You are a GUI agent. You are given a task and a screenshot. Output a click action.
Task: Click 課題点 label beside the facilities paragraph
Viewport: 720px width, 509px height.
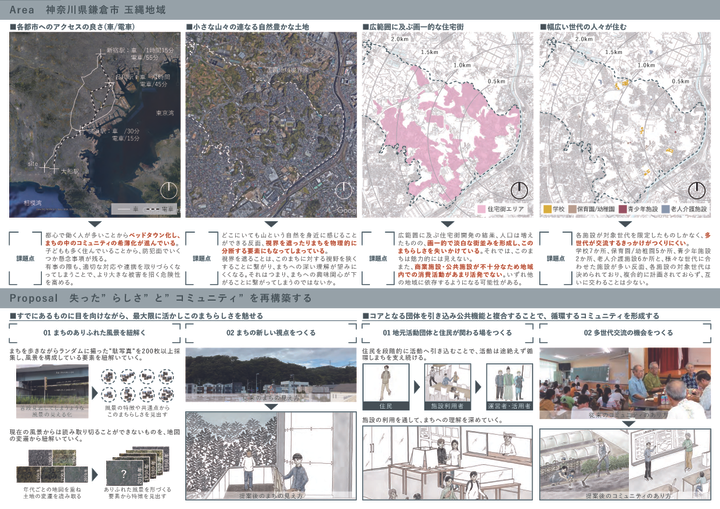(556, 259)
